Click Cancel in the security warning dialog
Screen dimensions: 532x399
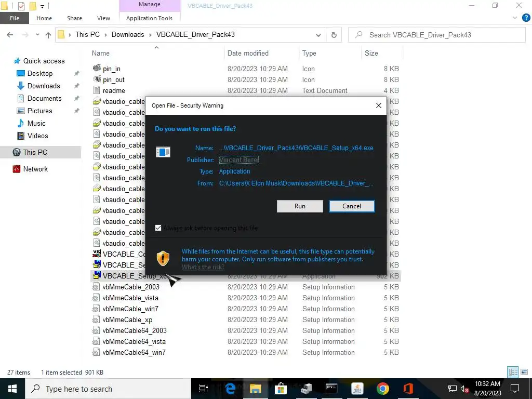point(352,206)
